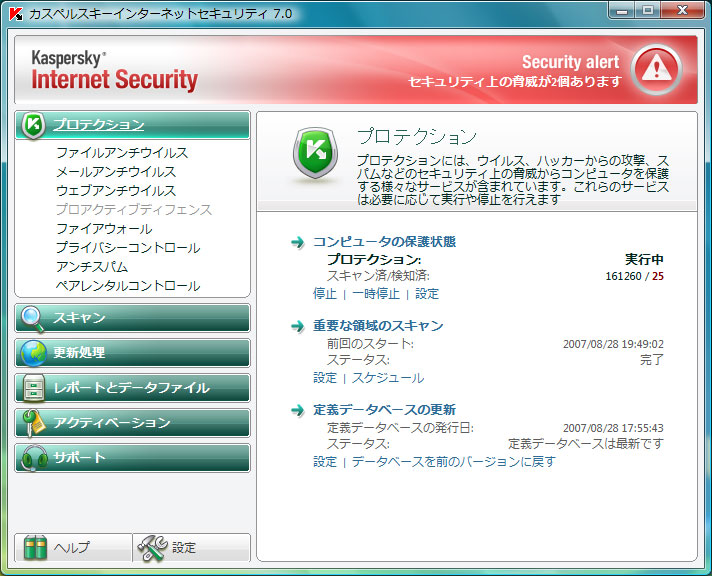Open the スキャン section
712x576 pixels.
click(x=132, y=318)
